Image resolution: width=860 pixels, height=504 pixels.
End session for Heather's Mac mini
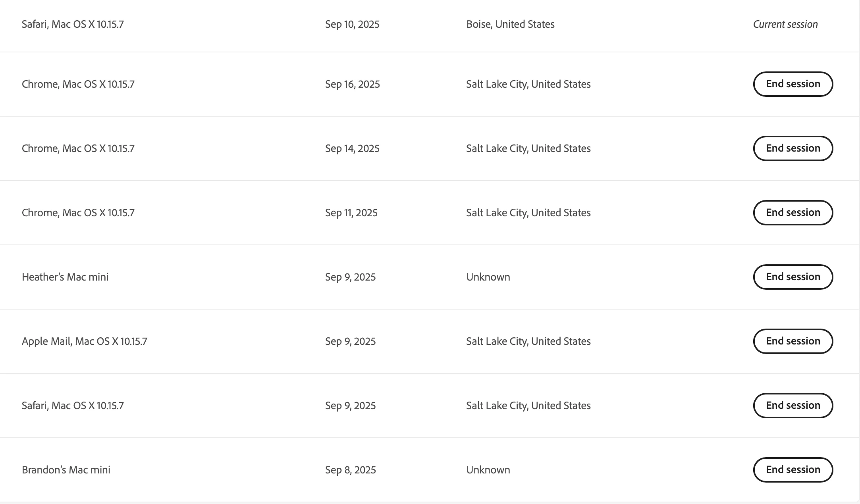tap(793, 277)
